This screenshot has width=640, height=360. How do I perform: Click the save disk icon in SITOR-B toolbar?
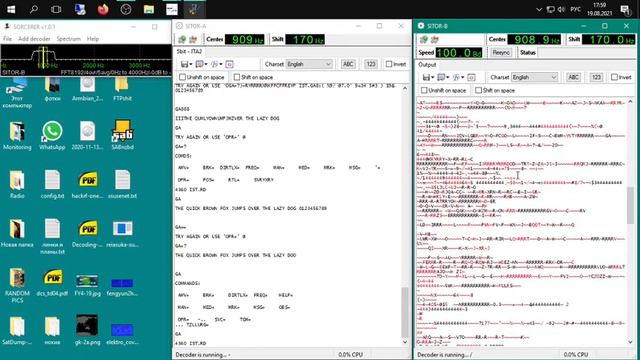pyautogui.click(x=426, y=78)
